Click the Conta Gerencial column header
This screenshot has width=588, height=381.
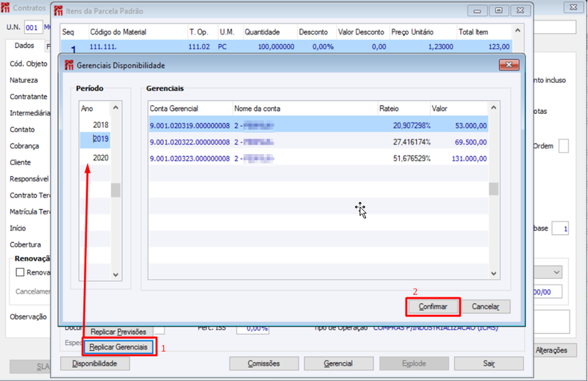click(190, 109)
